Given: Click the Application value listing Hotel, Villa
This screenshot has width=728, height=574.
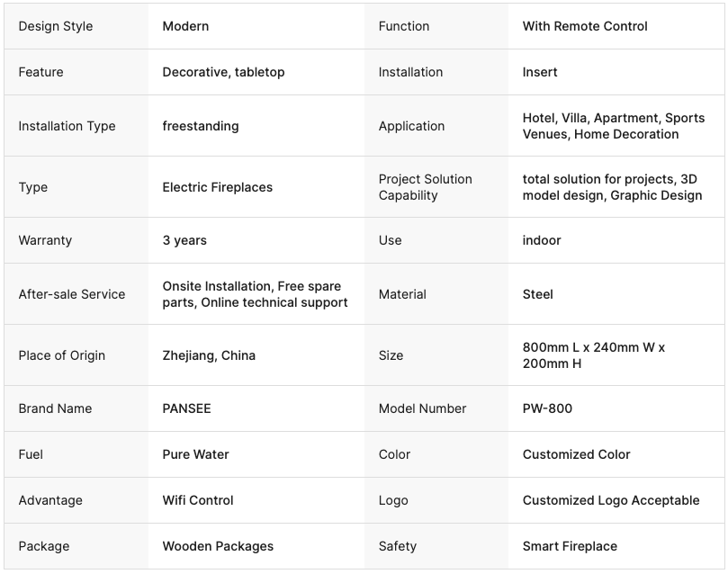Looking at the screenshot, I should [x=614, y=126].
